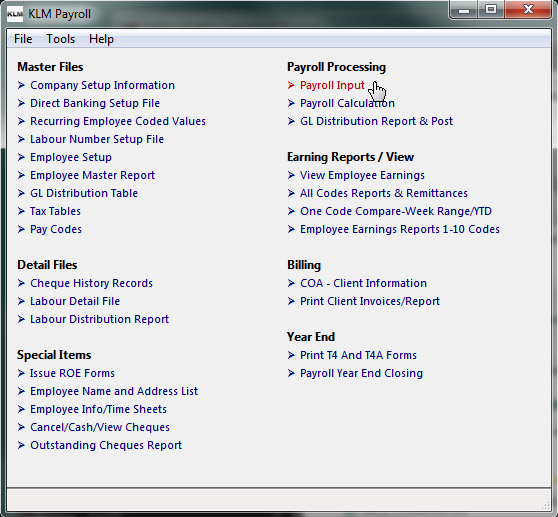
Task: Open the Help menu
Action: click(101, 39)
